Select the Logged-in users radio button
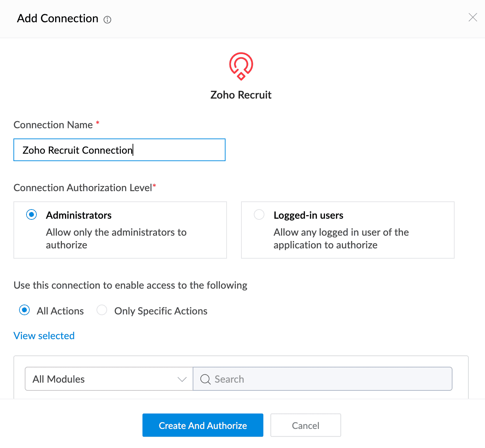485x448 pixels. 259,214
